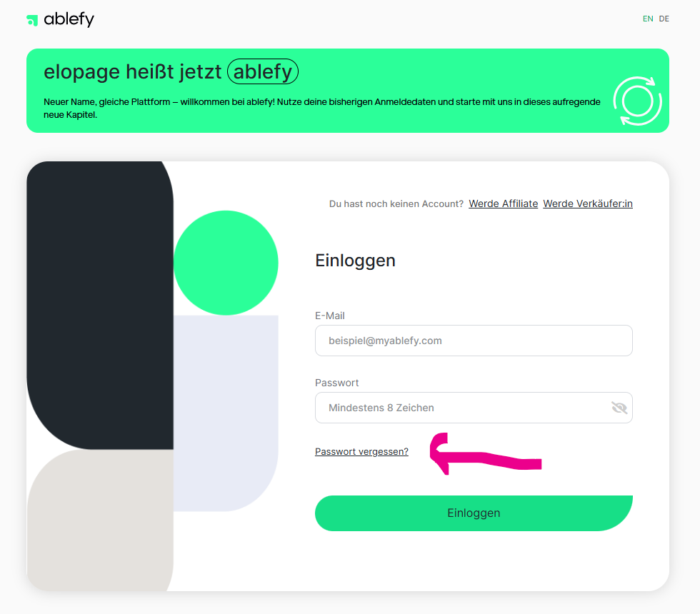This screenshot has width=700, height=614.
Task: Click the outlined ablefy pill in banner
Action: click(263, 71)
